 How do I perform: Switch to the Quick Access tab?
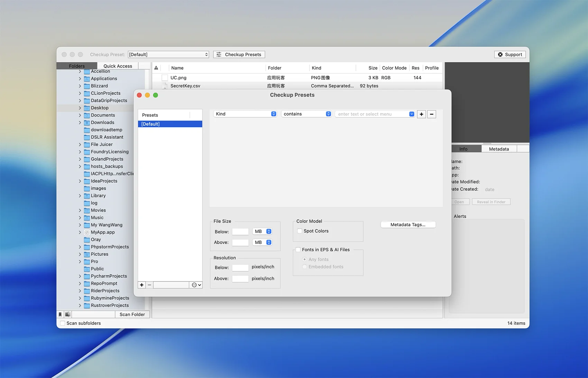118,66
